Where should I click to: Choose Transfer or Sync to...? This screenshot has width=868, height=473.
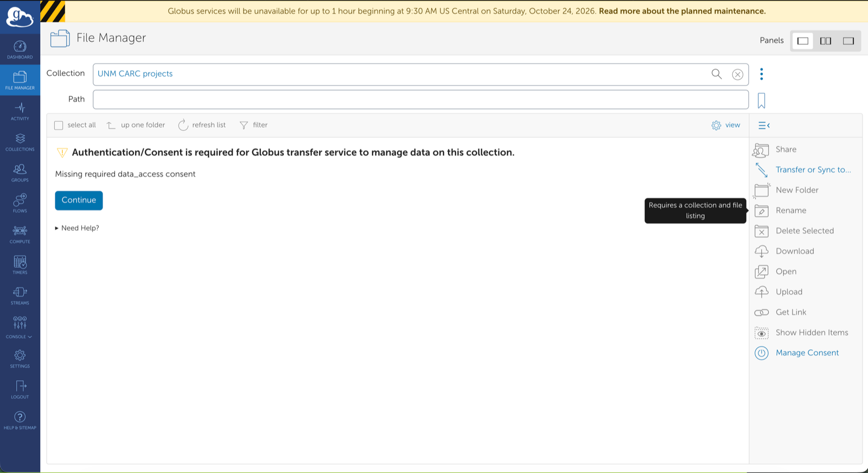[x=803, y=169]
